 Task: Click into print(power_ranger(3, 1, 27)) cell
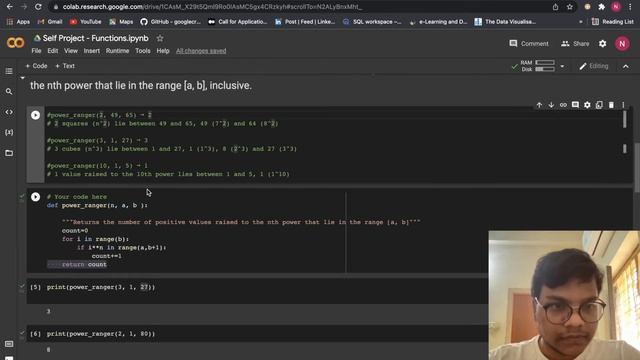pos(101,287)
